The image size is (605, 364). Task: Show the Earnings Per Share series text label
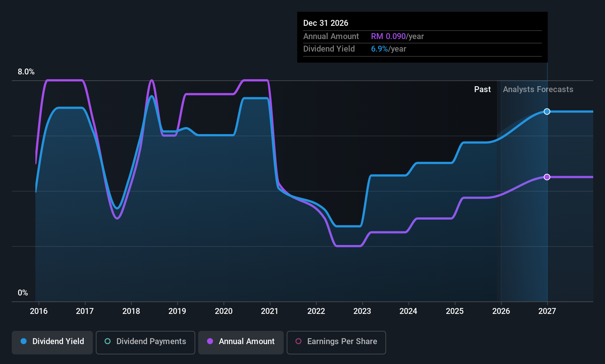coord(342,342)
